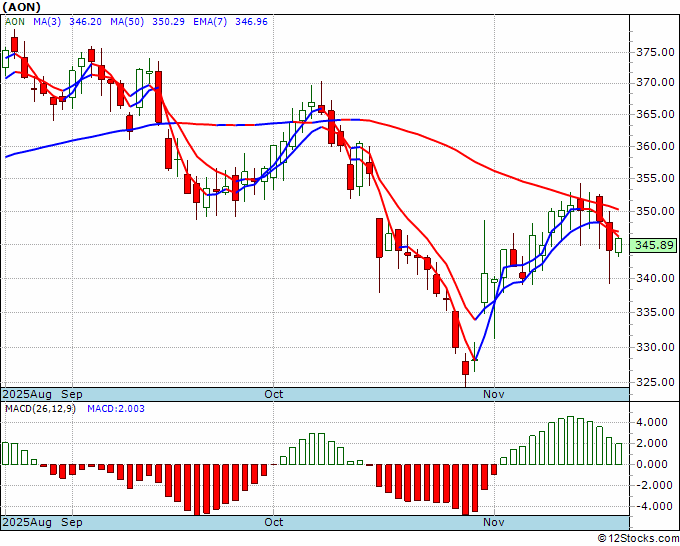The image size is (680, 546).
Task: Click the 335.00 price axis label
Action: coord(655,312)
